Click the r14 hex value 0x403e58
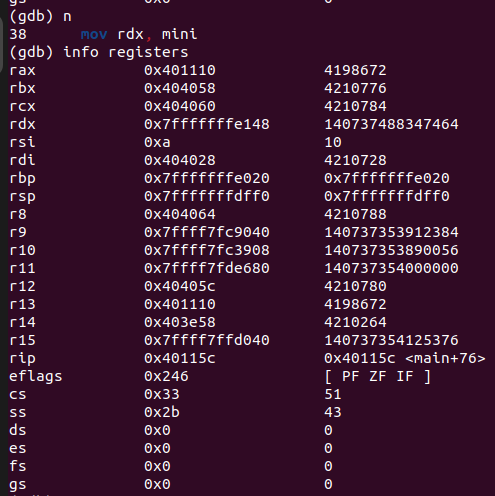495x496 pixels. click(180, 322)
